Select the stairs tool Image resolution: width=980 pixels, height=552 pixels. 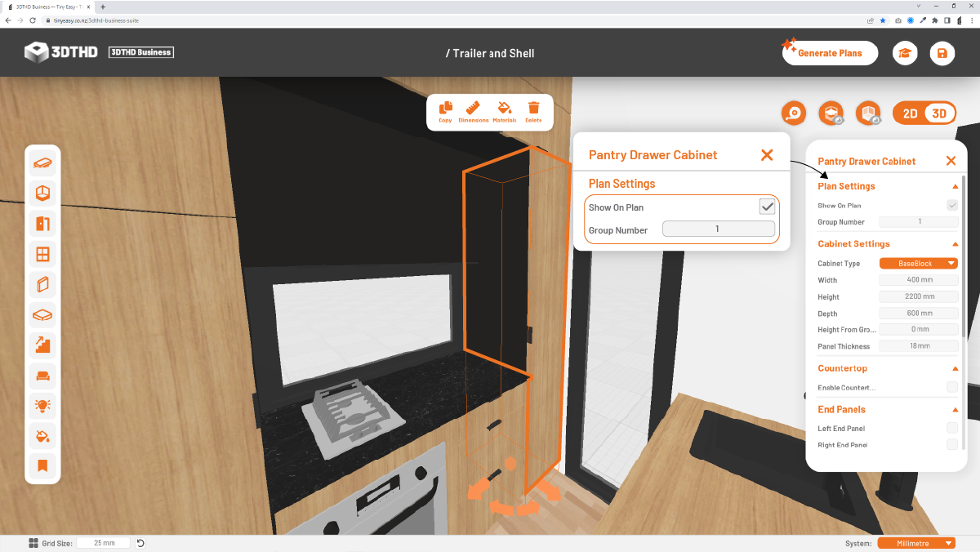coord(43,345)
